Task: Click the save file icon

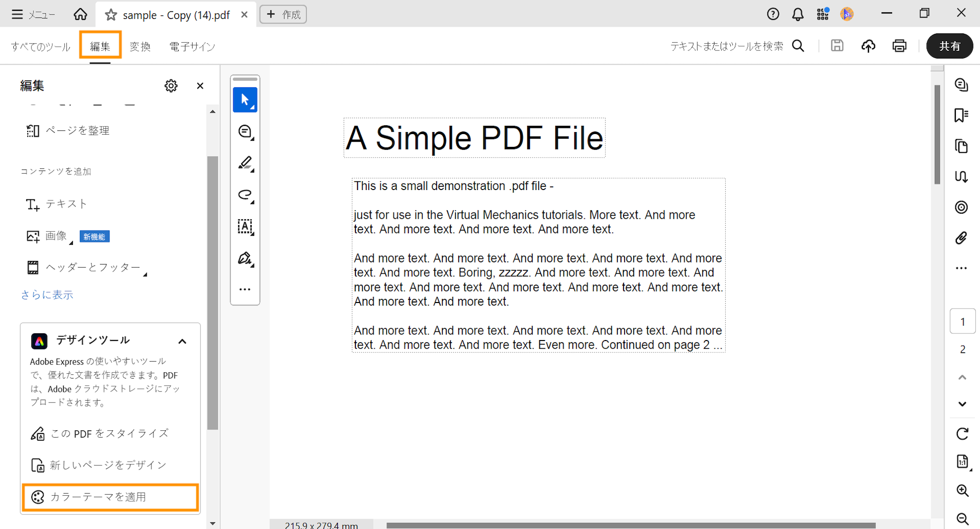Action: [x=837, y=46]
